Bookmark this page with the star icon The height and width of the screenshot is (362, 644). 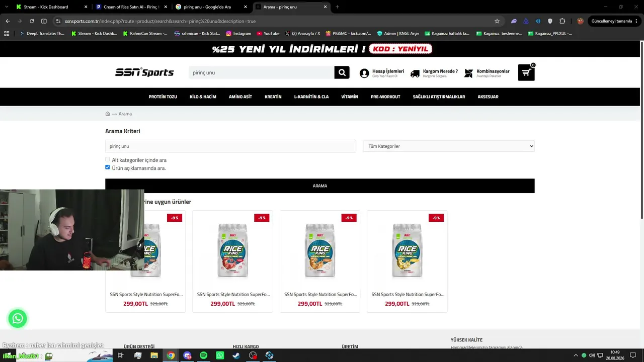pyautogui.click(x=497, y=21)
